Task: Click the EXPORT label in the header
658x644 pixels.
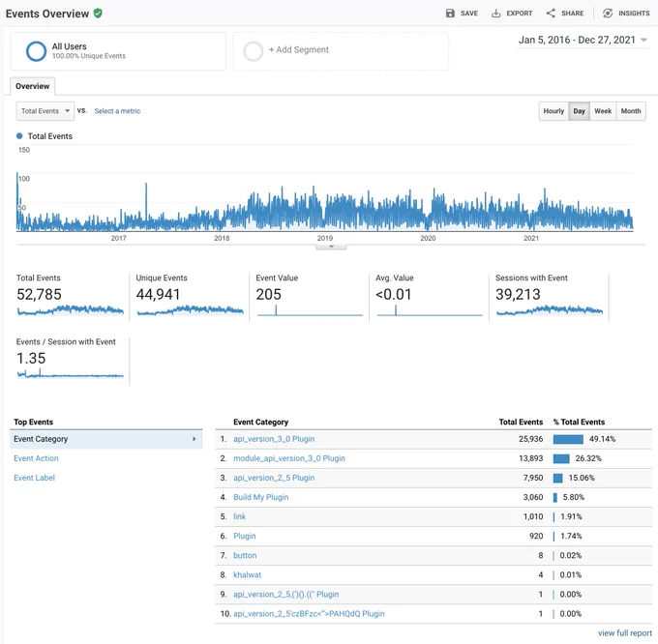Action: click(519, 14)
